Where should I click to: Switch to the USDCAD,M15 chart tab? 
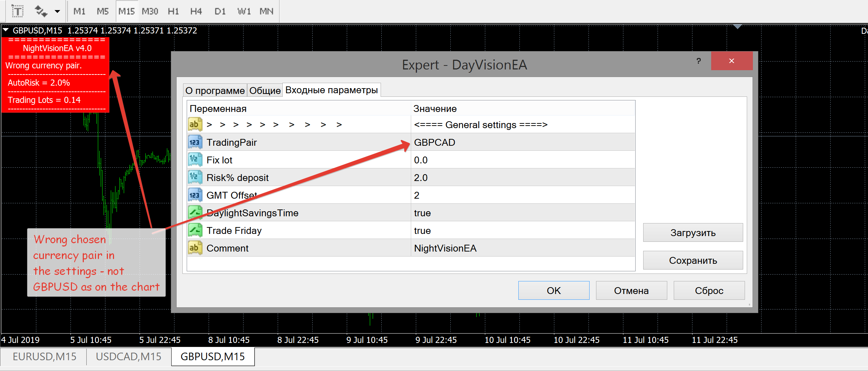128,357
